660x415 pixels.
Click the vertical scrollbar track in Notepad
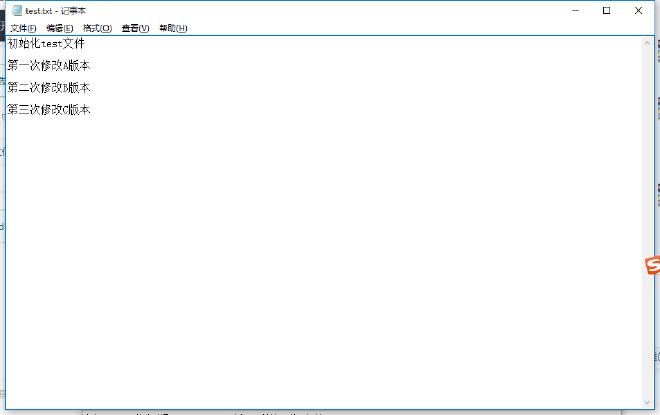pos(648,220)
